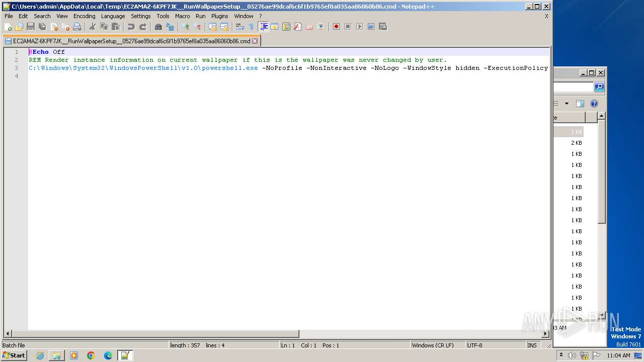The height and width of the screenshot is (362, 644).
Task: Open the Tools menu
Action: 163,16
